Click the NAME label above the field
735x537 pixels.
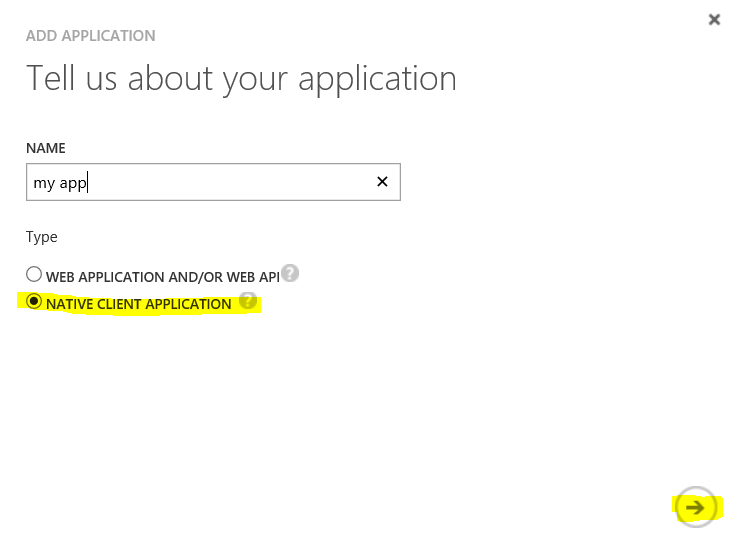point(45,148)
